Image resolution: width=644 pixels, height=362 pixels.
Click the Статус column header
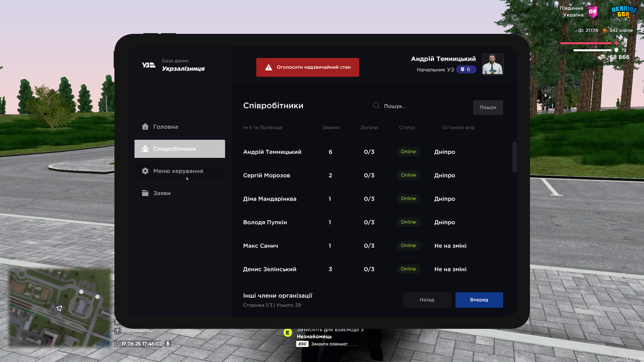[x=408, y=128]
